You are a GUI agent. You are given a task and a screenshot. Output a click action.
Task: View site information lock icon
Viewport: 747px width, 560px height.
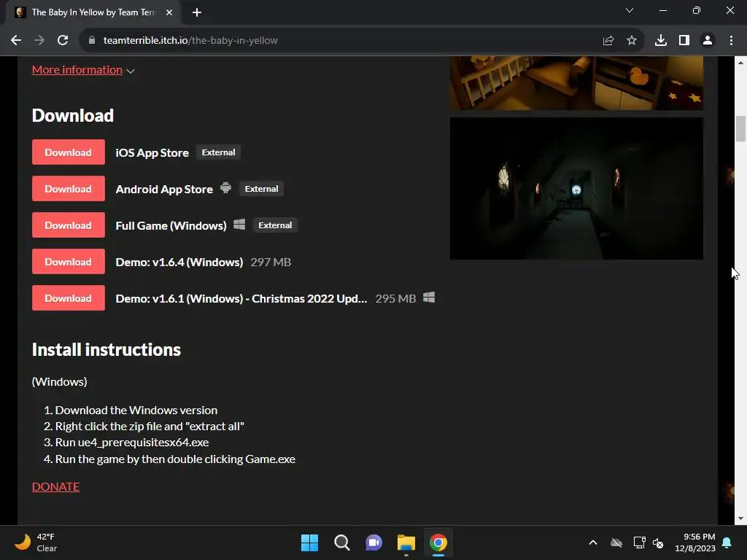coord(92,41)
